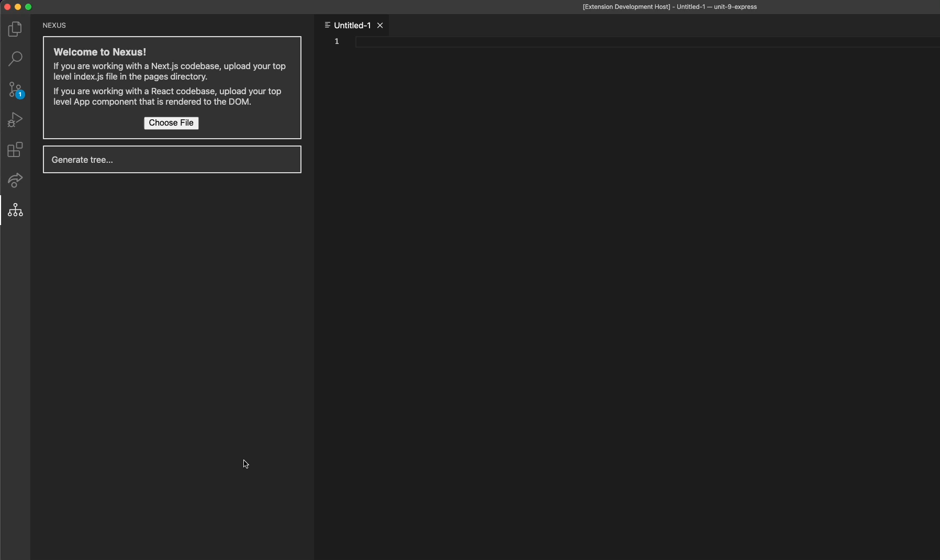Click the file icon on the Untitled-1 tab
The width and height of the screenshot is (940, 560).
pyautogui.click(x=328, y=25)
